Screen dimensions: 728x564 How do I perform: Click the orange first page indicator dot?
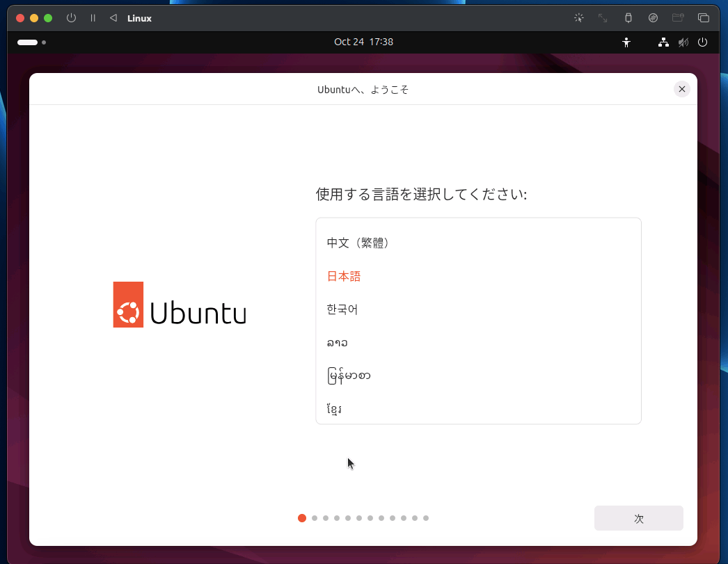(x=302, y=518)
